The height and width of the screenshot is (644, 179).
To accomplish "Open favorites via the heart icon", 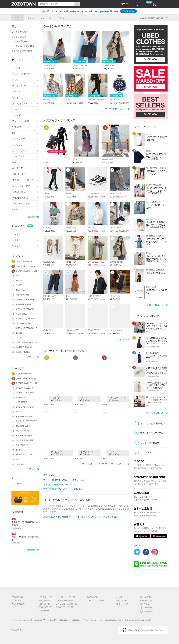I will tap(146, 4).
